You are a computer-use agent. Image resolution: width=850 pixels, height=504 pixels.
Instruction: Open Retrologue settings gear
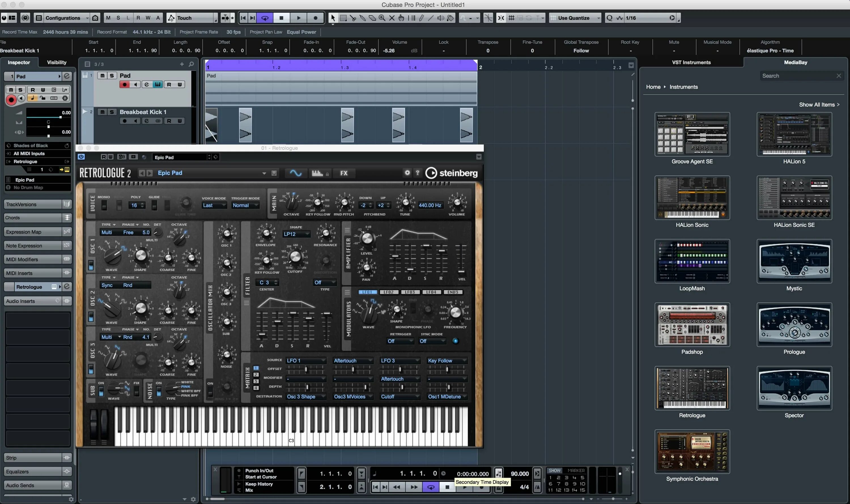[x=407, y=173]
